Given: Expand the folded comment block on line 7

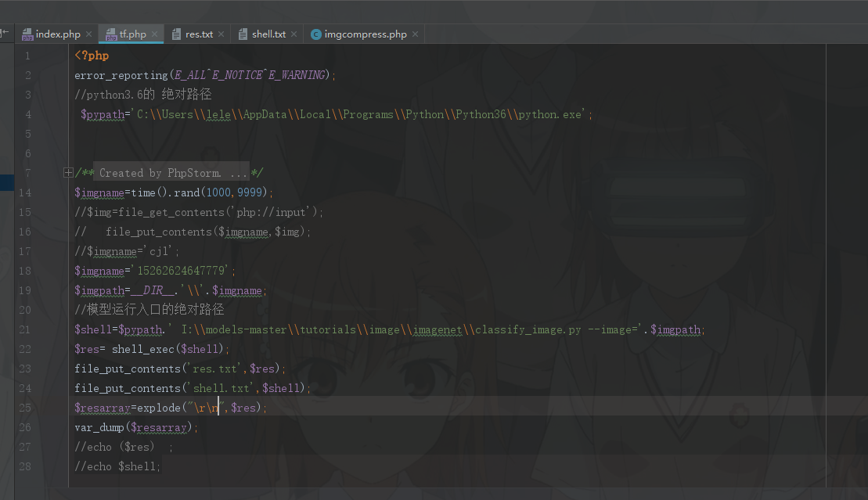Looking at the screenshot, I should 69,173.
